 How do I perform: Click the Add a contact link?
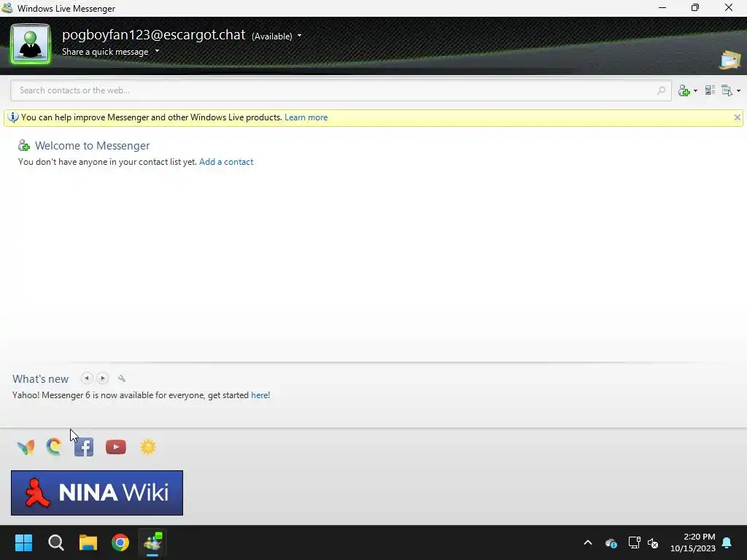pos(226,162)
